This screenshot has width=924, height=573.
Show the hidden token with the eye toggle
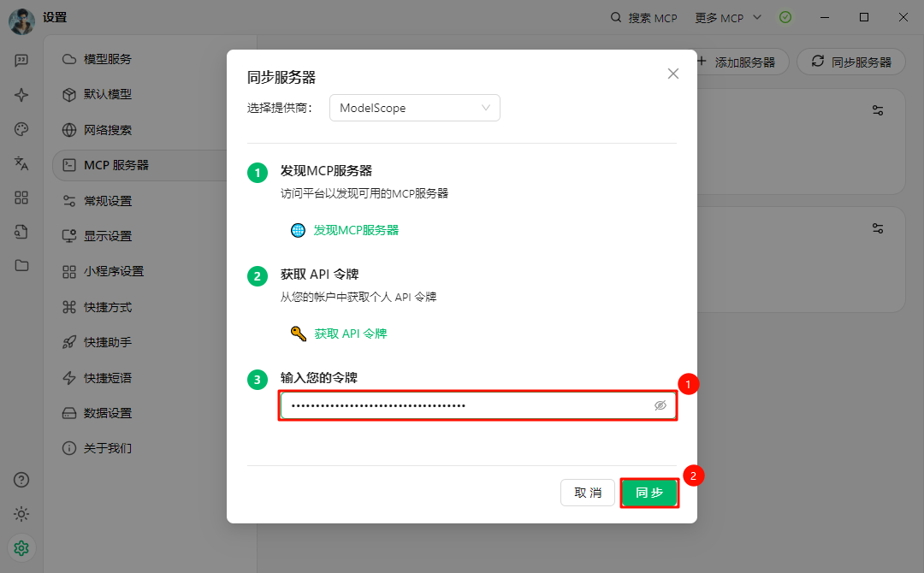(x=660, y=405)
